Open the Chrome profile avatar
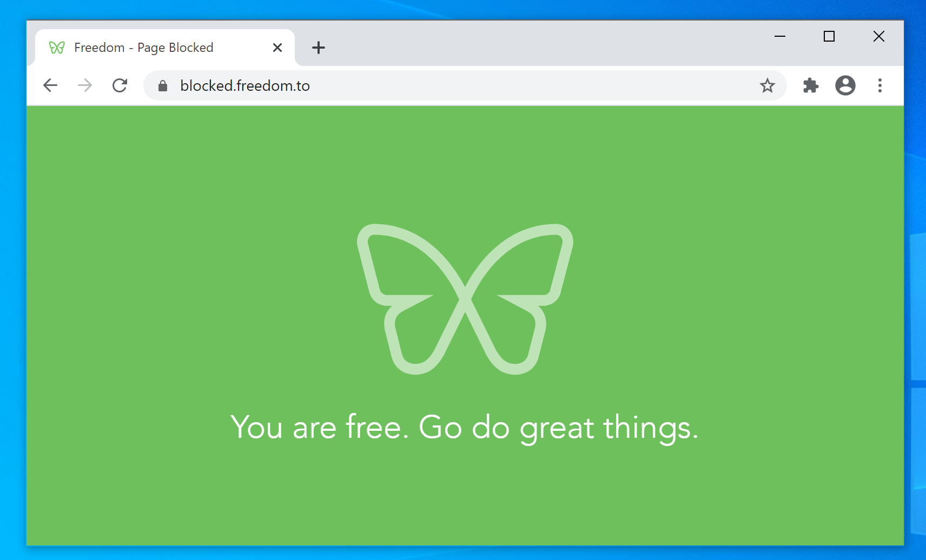This screenshot has width=926, height=560. pos(845,85)
